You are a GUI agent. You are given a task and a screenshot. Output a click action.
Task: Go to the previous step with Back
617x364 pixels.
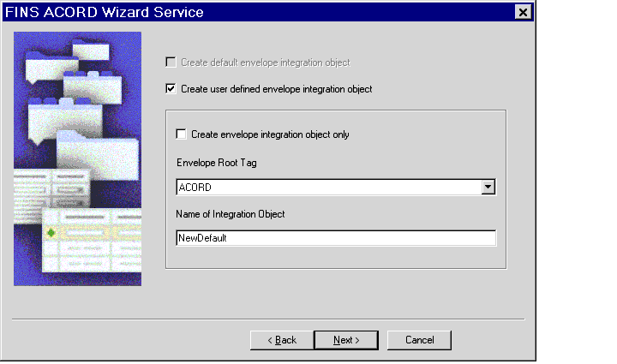pyautogui.click(x=282, y=340)
